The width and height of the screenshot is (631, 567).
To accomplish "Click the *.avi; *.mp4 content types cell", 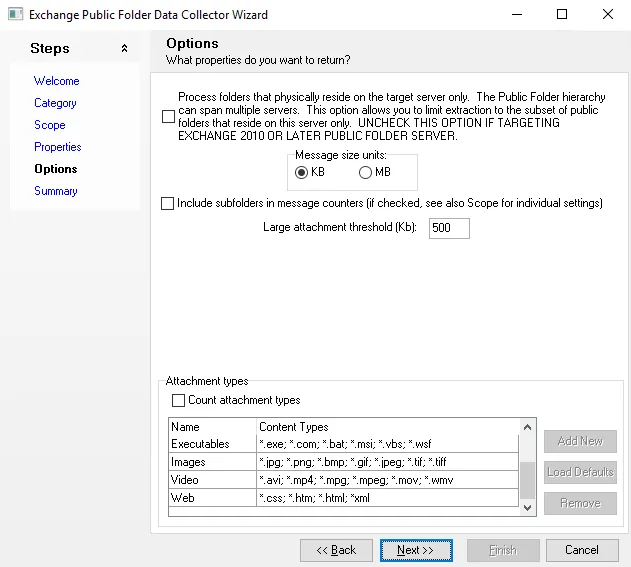I will click(x=387, y=480).
